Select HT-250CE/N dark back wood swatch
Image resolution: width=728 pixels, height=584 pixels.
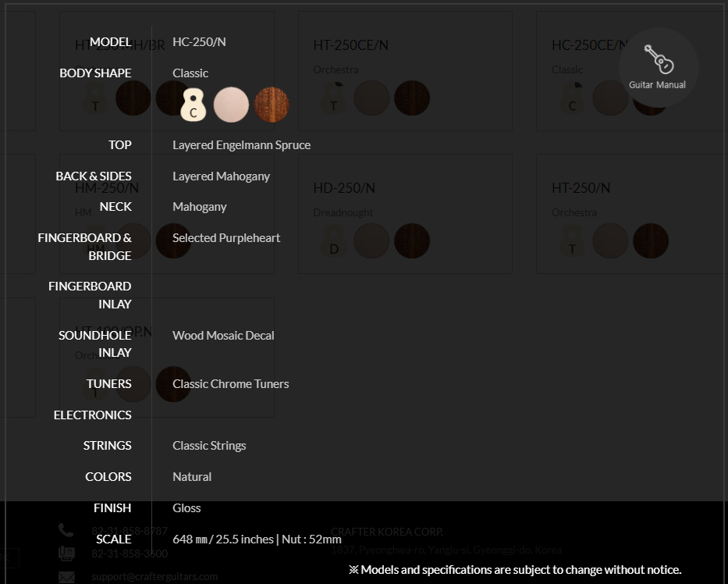(x=412, y=98)
